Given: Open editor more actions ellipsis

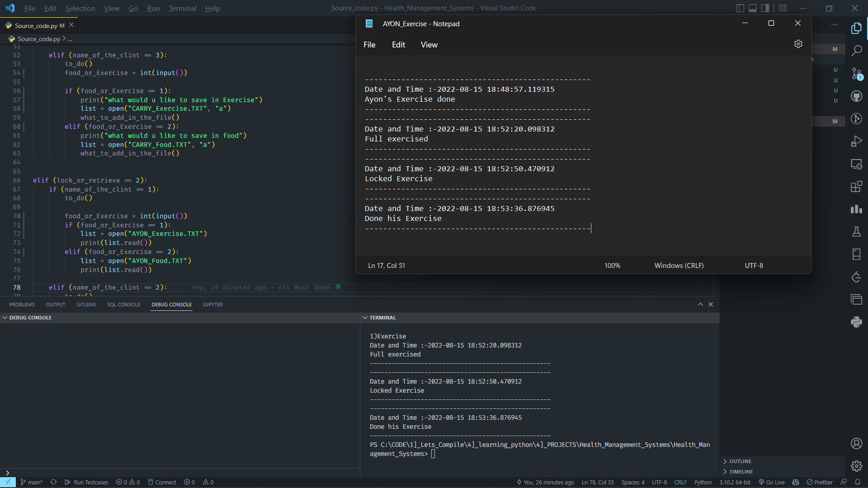Looking at the screenshot, I should (835, 25).
